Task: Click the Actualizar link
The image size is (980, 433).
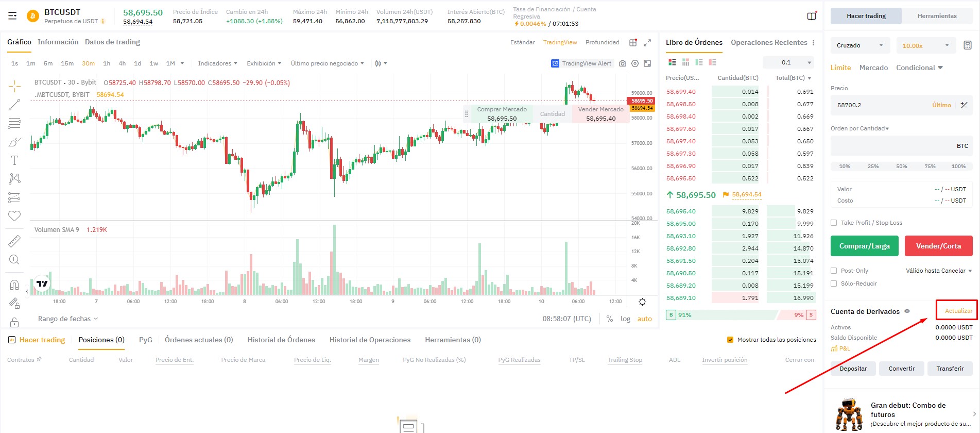Action: point(958,311)
